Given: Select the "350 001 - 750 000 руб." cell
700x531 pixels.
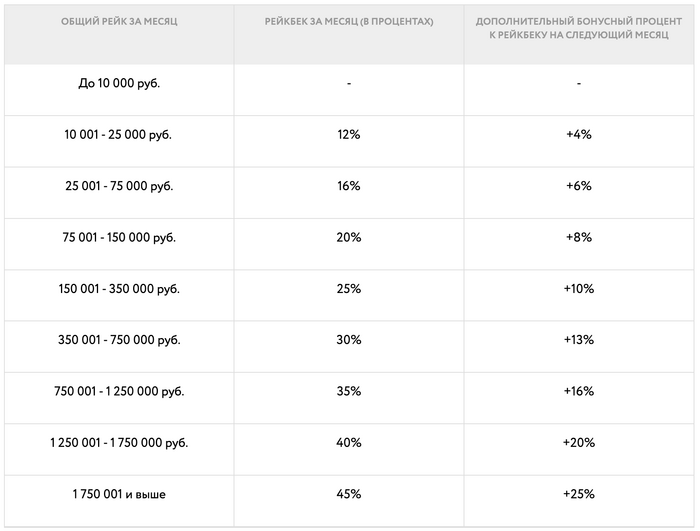Looking at the screenshot, I should 118,340.
